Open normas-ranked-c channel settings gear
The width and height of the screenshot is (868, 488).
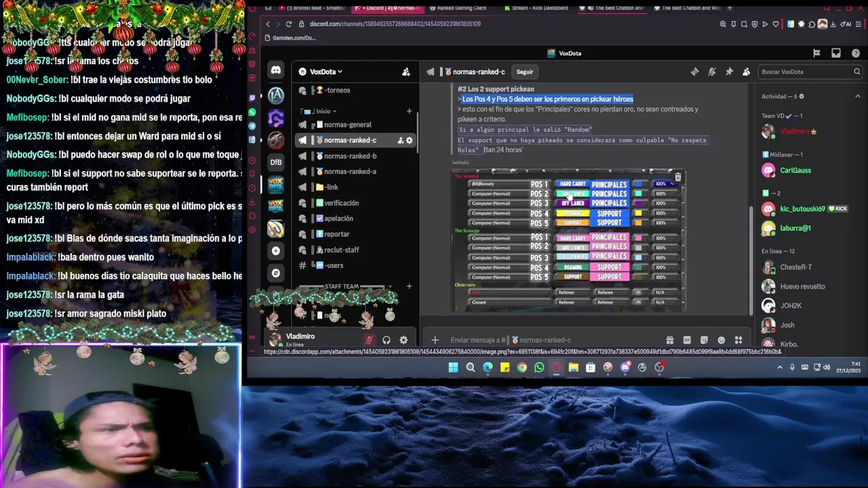pos(409,140)
